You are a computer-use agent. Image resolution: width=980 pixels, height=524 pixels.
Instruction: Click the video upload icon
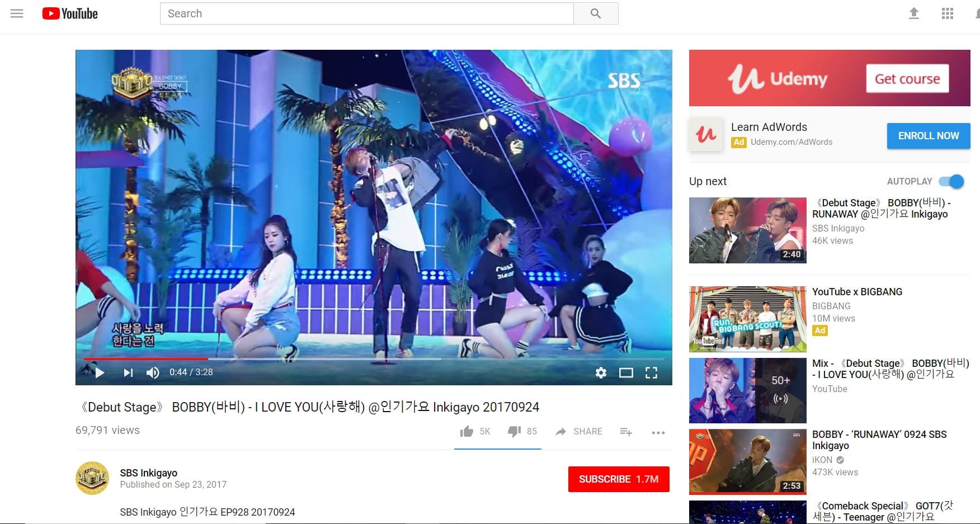click(913, 13)
